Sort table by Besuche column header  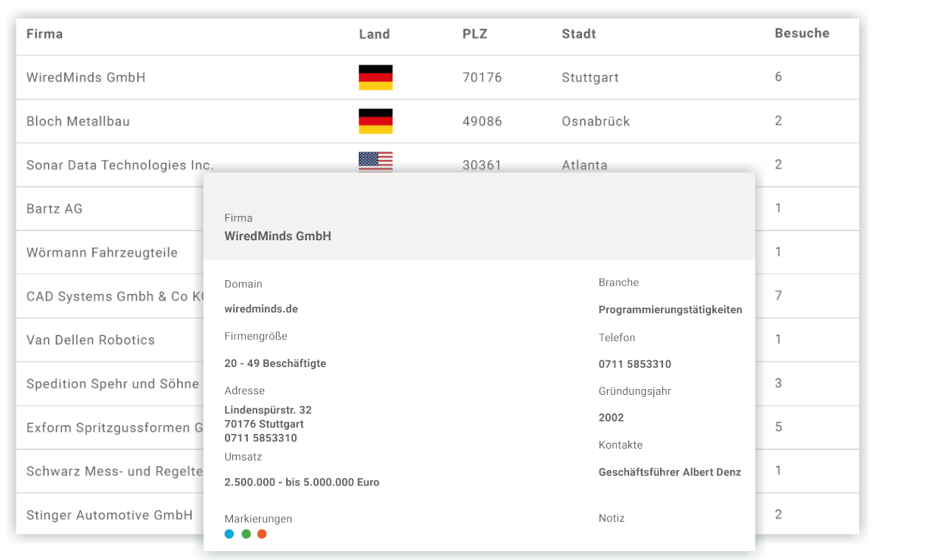802,33
